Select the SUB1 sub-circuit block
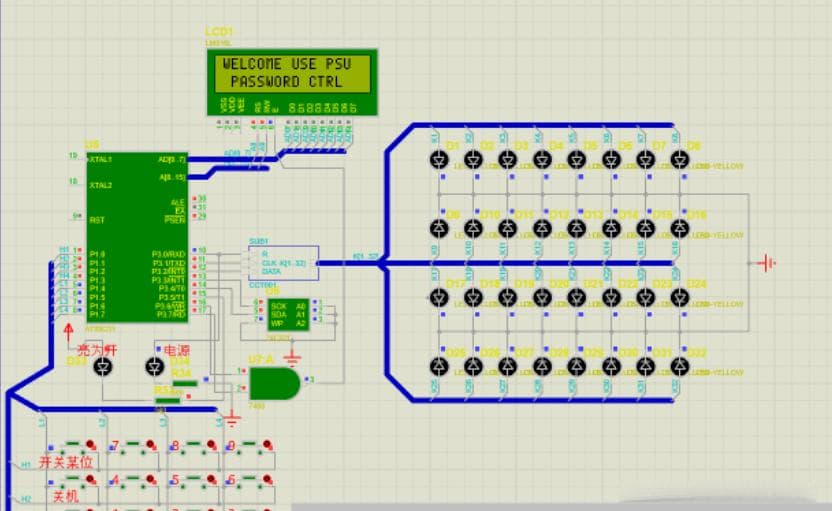 [x=283, y=263]
